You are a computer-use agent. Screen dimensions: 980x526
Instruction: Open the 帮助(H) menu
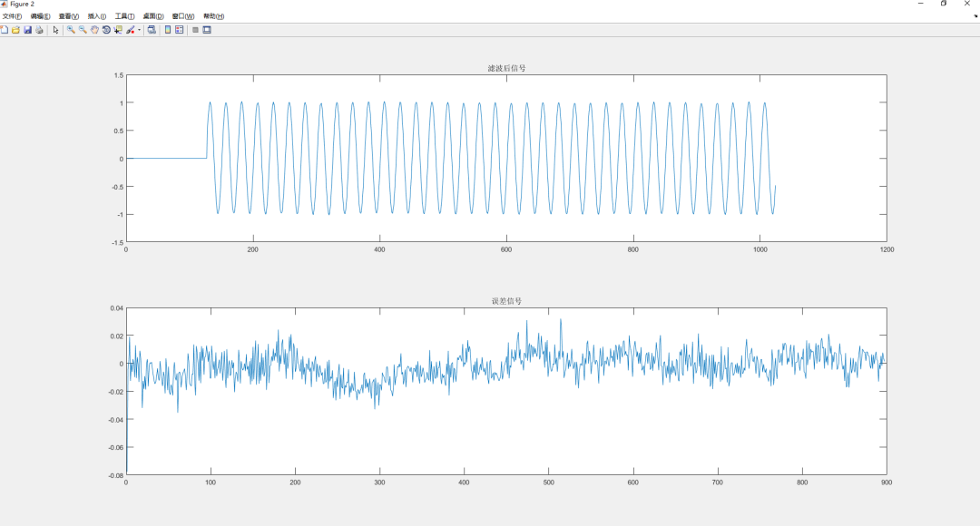tap(214, 16)
